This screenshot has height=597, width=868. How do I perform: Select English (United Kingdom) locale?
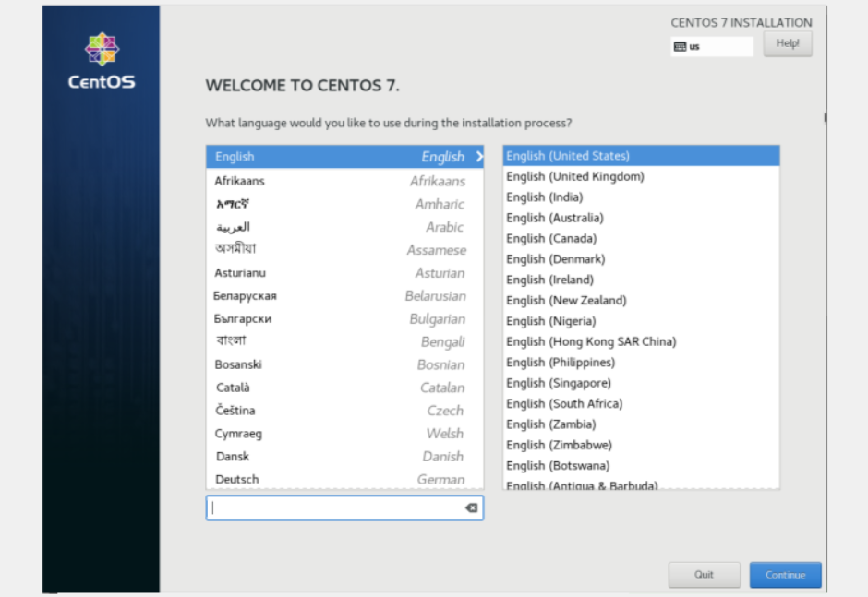[641, 176]
